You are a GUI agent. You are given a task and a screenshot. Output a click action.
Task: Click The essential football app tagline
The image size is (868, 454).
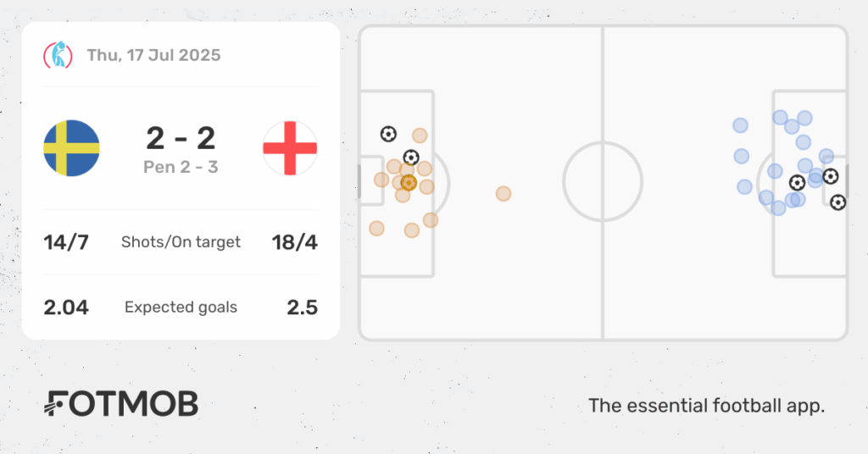click(706, 406)
